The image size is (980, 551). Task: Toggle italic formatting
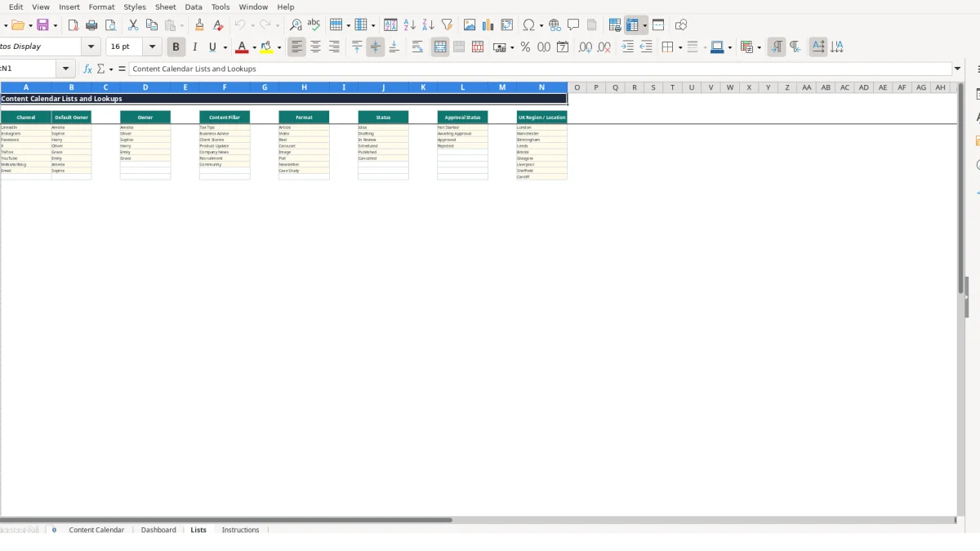(x=194, y=47)
